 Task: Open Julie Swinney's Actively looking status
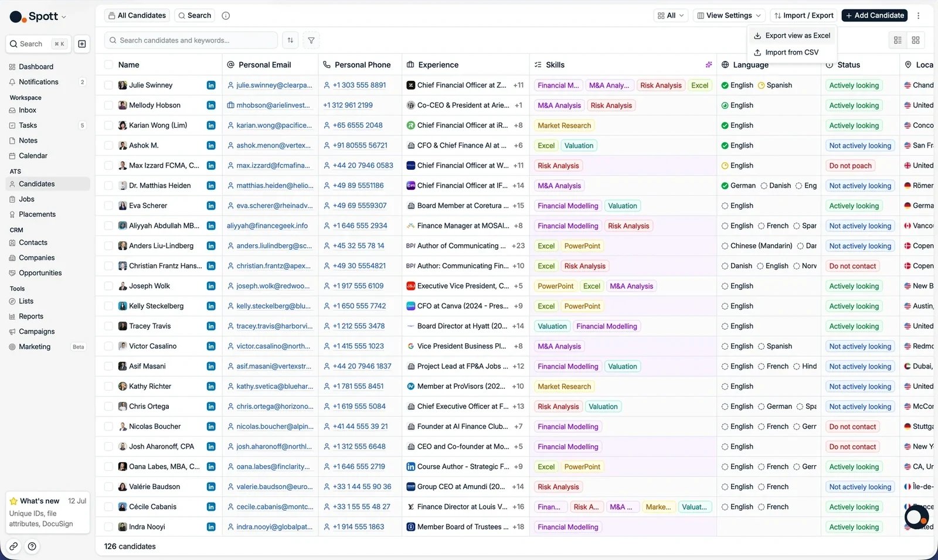click(854, 86)
